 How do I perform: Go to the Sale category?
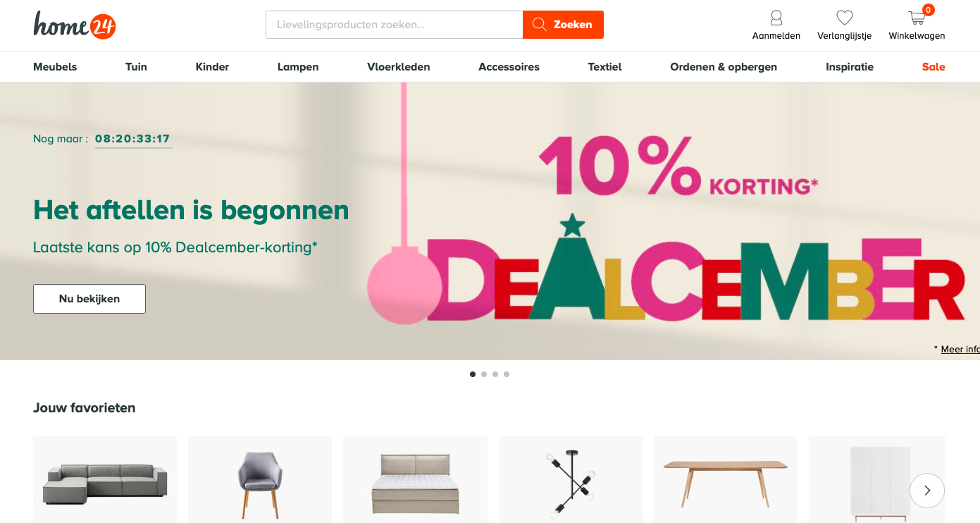click(934, 67)
